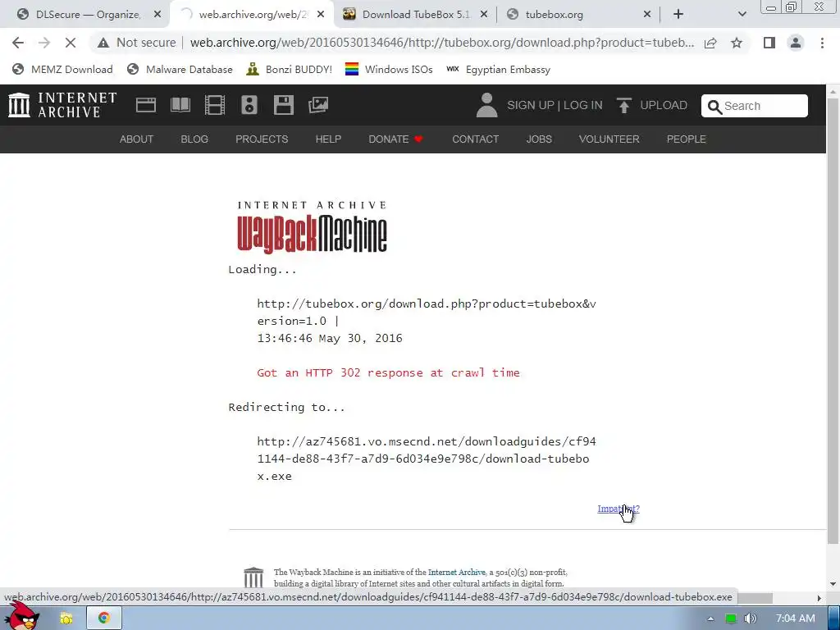Open the JOBS menu item
Screen dimensions: 840x630
539,139
